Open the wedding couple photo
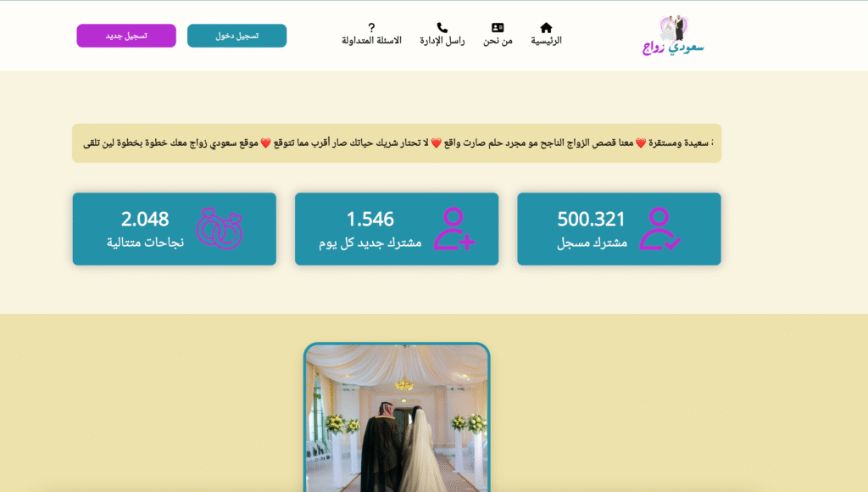Viewport: 868px width, 492px height. tap(397, 417)
